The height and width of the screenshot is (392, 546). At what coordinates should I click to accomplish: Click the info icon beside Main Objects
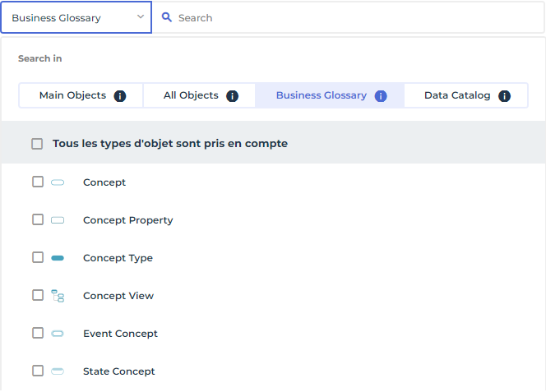pyautogui.click(x=120, y=96)
